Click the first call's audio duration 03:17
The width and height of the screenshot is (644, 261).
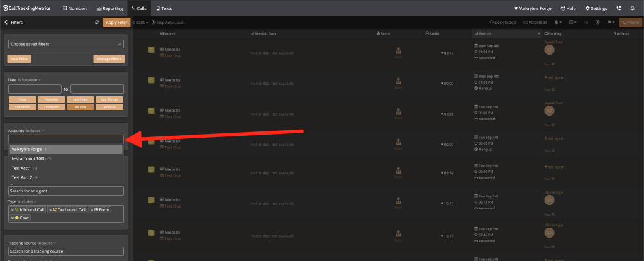tap(447, 53)
